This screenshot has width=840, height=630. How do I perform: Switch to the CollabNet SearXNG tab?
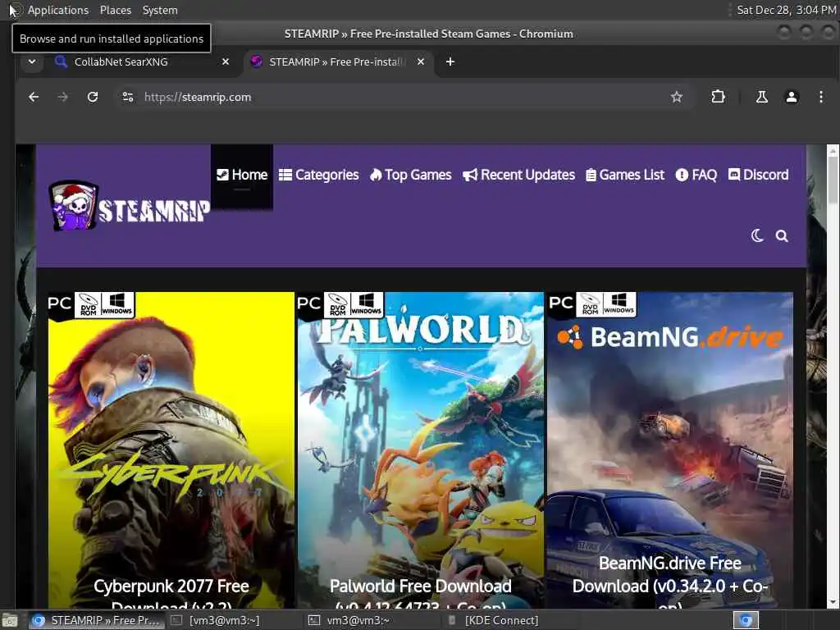144,62
